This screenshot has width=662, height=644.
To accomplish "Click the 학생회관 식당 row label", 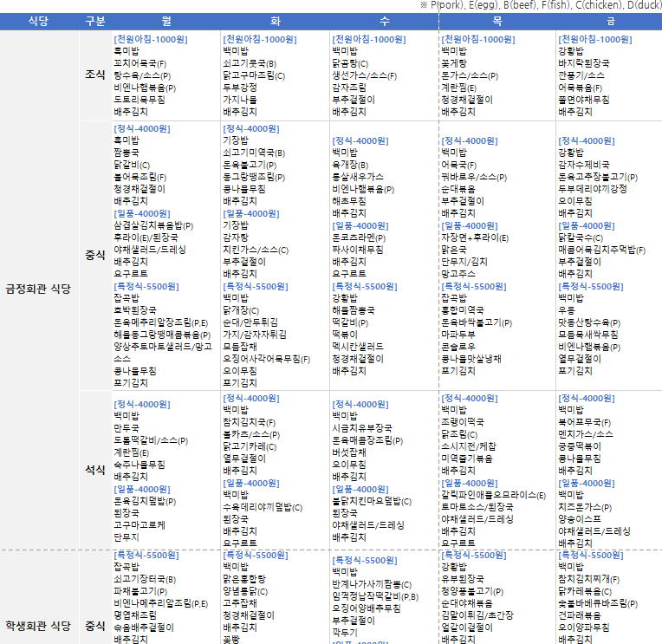I will [x=37, y=625].
